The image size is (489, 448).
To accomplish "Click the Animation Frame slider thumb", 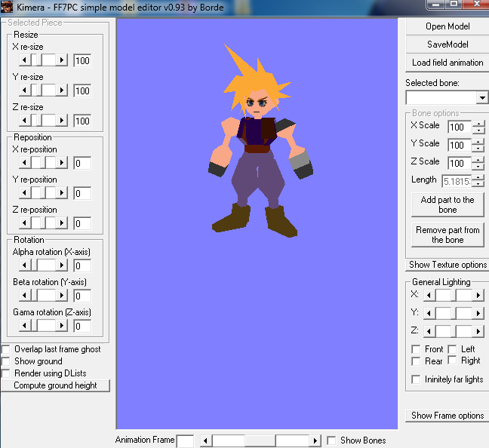I will [260, 440].
